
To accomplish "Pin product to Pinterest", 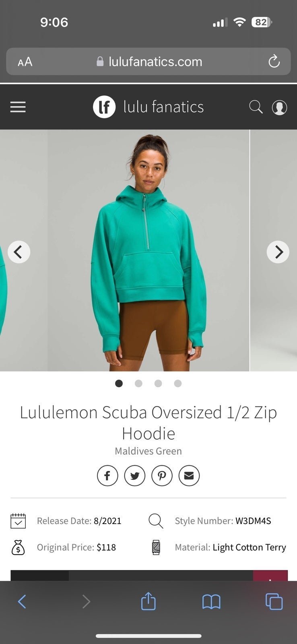I will click(162, 476).
